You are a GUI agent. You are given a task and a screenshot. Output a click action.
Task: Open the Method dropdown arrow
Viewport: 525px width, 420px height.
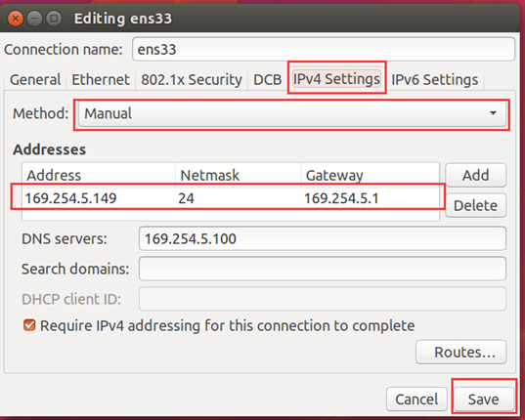click(x=493, y=113)
